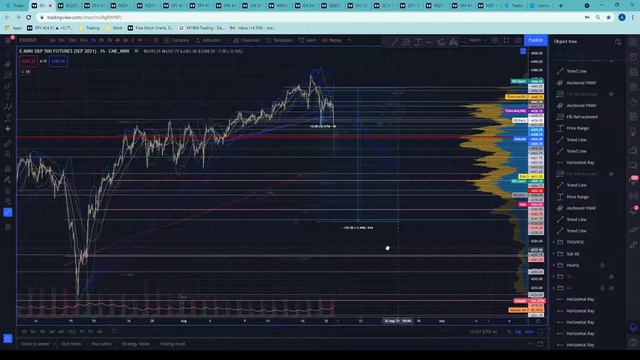Click the favorites toolbar trend line icon
Image resolution: width=640 pixels, height=360 pixels.
pyautogui.click(x=394, y=42)
